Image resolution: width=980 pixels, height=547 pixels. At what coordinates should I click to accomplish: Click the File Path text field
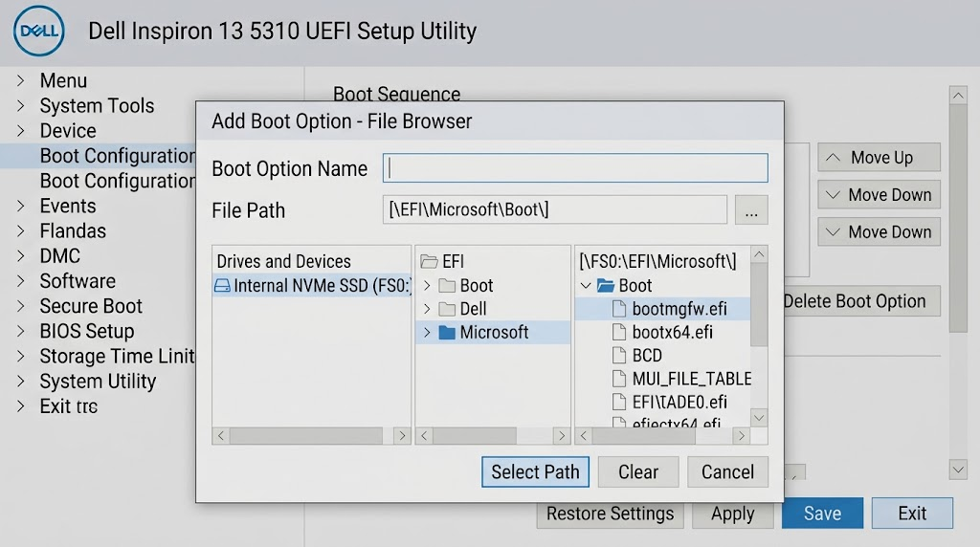[x=555, y=209]
